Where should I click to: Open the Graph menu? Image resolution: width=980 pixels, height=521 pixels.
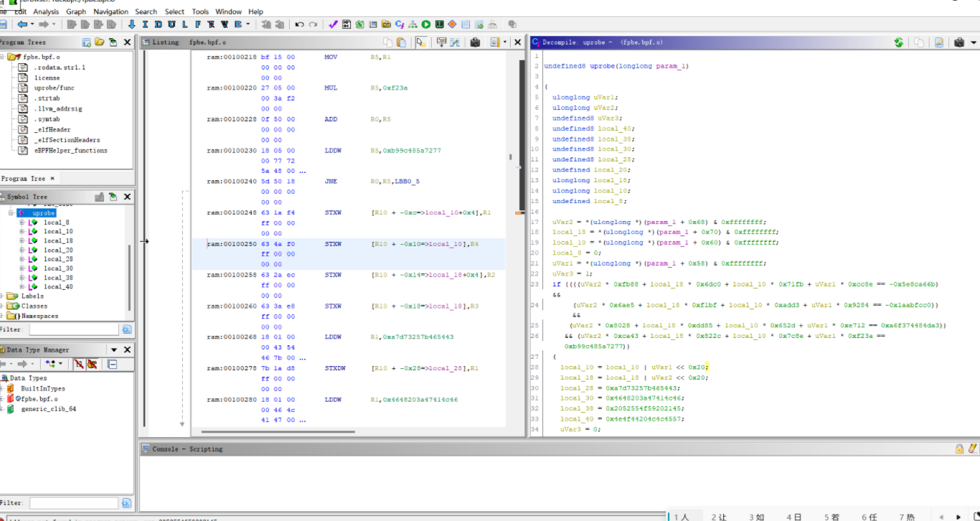point(76,11)
